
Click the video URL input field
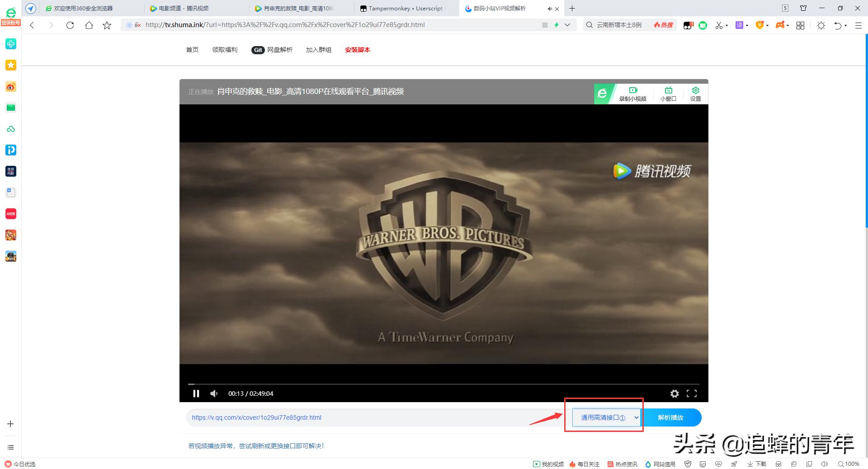(362, 417)
